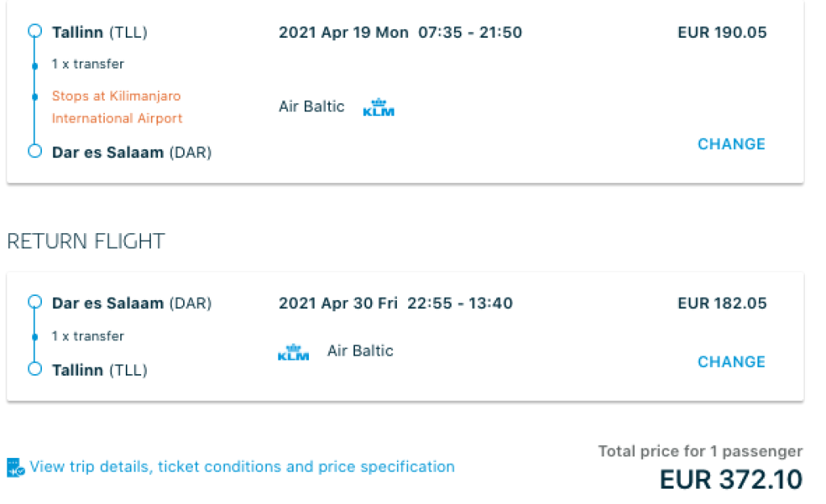Select the Air Baltic label in outbound flight
The height and width of the screenshot is (504, 826).
[311, 106]
